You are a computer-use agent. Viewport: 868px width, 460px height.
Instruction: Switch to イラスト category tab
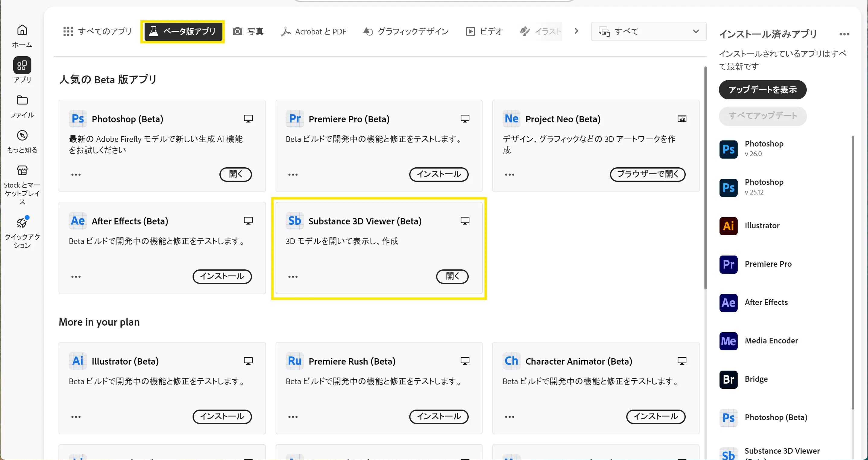(x=540, y=31)
